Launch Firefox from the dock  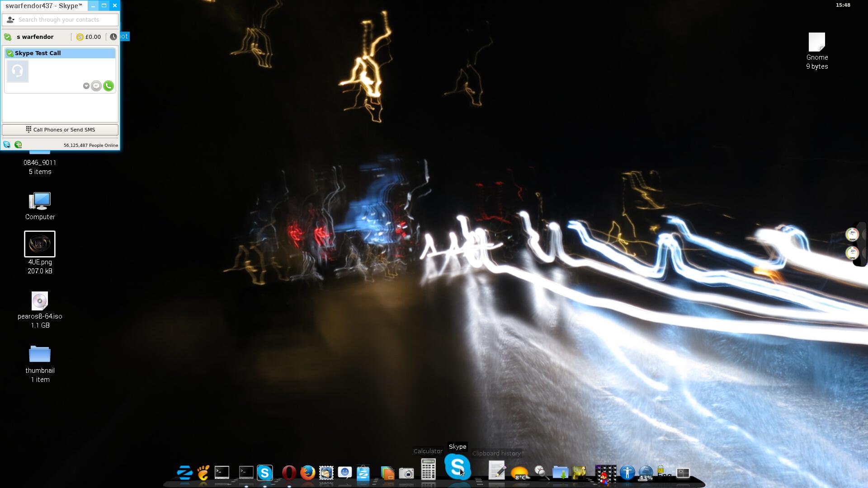pos(308,473)
